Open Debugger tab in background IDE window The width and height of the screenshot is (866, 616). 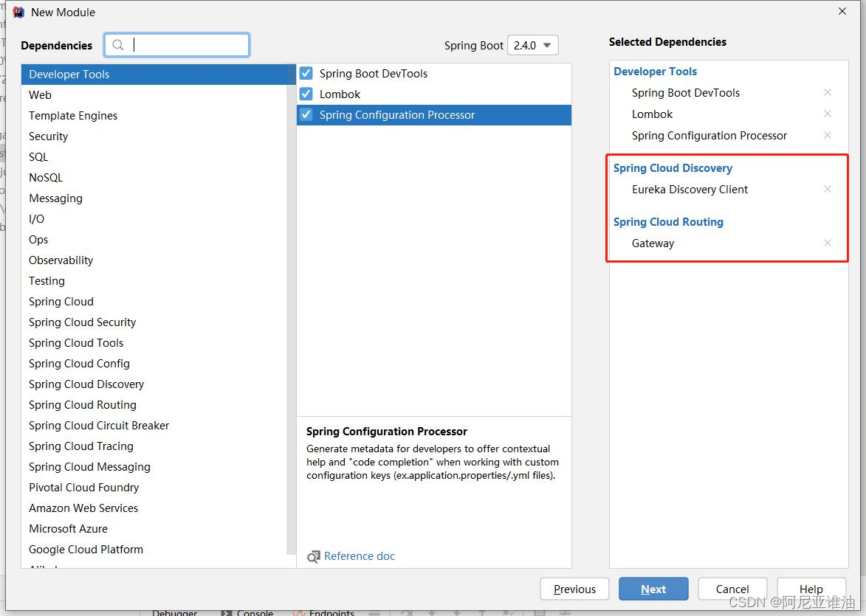174,613
